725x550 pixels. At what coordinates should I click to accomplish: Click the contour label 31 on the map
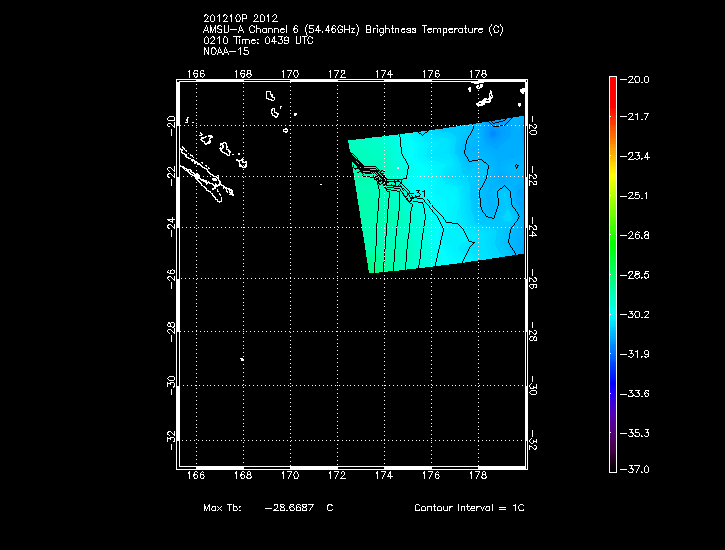421,194
